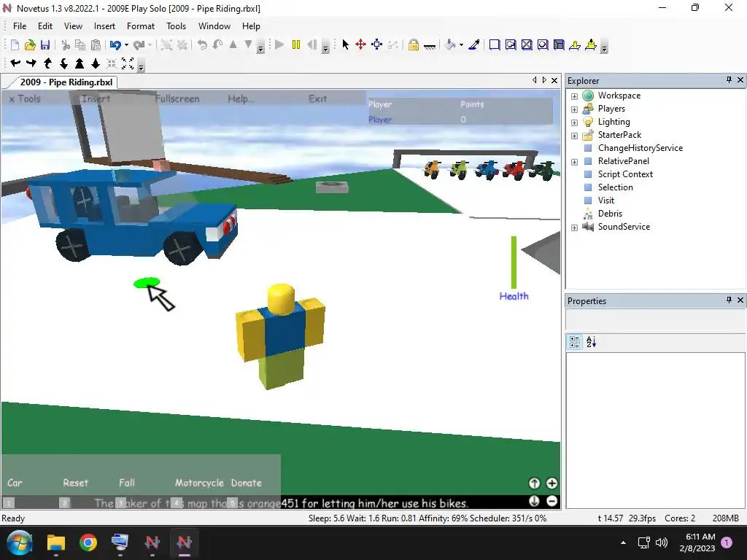
Task: Select the Reset tool in hotbar
Action: (76, 483)
